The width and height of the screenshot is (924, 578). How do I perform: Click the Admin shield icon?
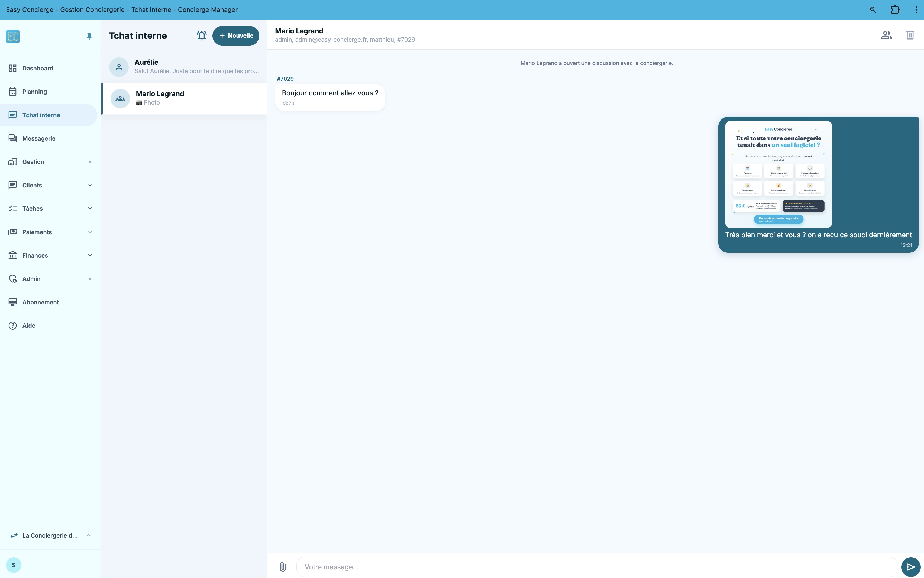13,279
